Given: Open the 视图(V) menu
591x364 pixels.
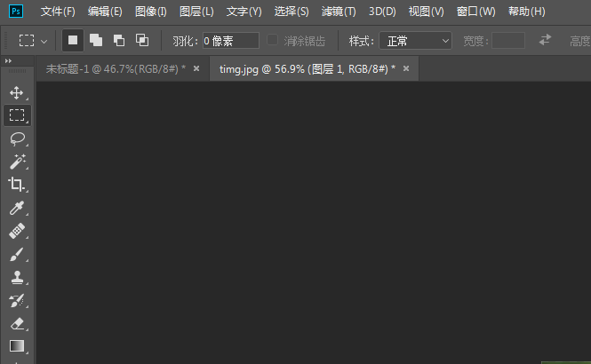Looking at the screenshot, I should coord(427,12).
